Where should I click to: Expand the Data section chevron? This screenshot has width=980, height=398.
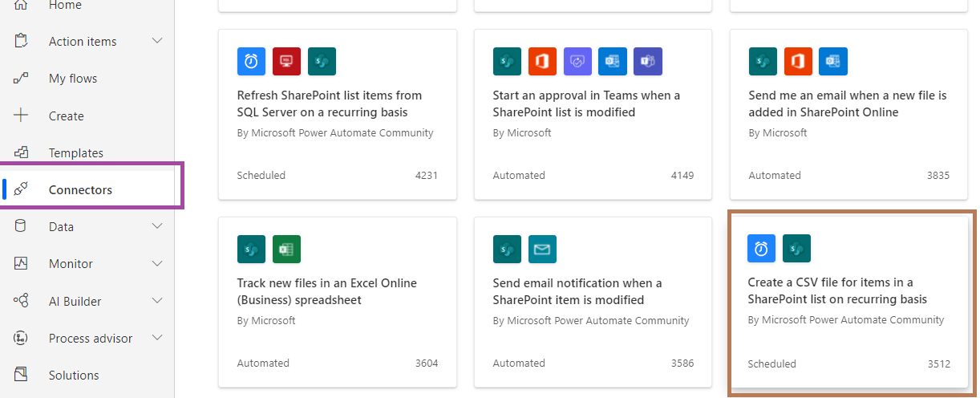point(157,226)
